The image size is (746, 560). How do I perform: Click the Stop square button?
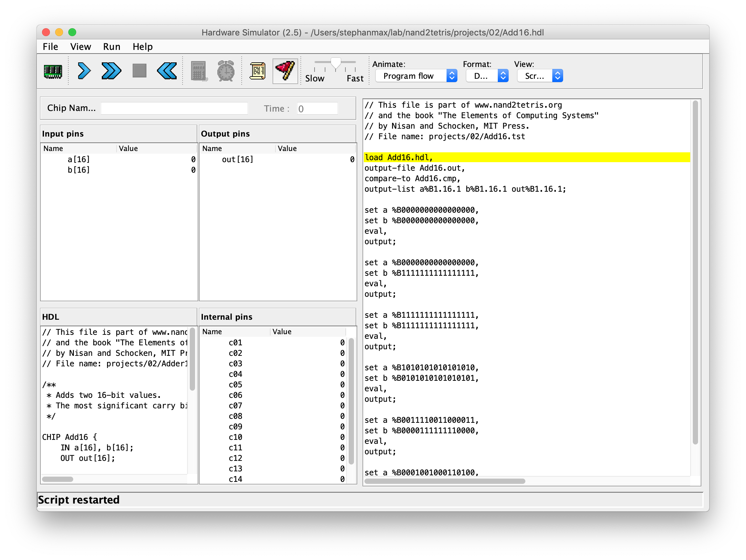point(139,71)
